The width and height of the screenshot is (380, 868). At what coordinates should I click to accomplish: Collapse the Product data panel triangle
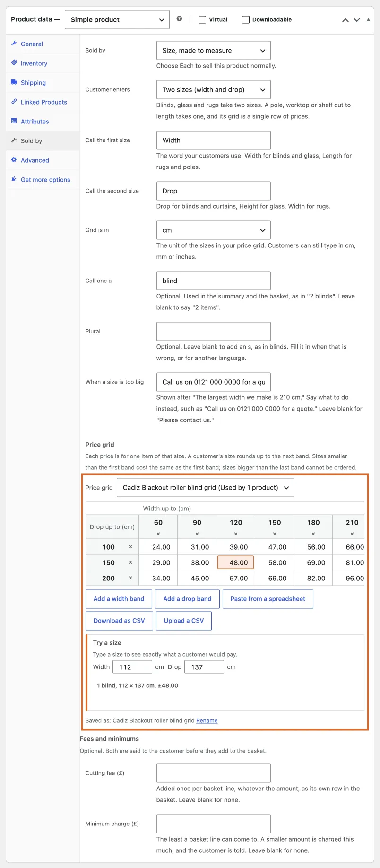tap(368, 20)
